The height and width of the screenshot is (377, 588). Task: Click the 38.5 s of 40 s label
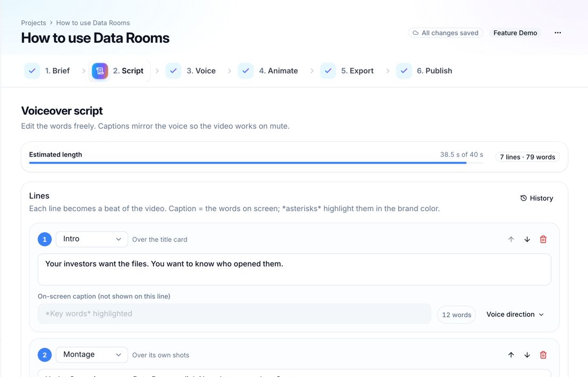462,155
